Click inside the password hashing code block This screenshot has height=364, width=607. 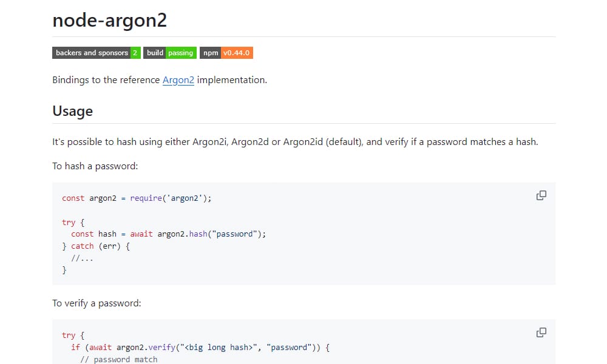(x=303, y=234)
